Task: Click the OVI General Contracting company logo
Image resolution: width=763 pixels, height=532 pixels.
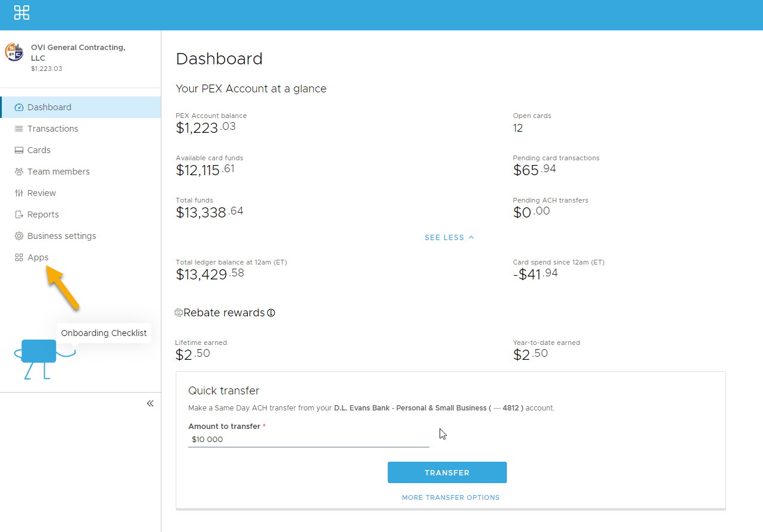Action: click(x=14, y=52)
